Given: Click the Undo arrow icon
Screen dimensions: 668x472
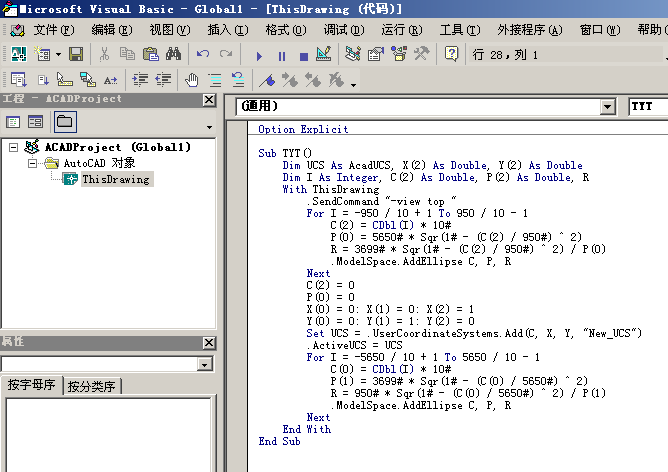Looking at the screenshot, I should click(x=203, y=54).
